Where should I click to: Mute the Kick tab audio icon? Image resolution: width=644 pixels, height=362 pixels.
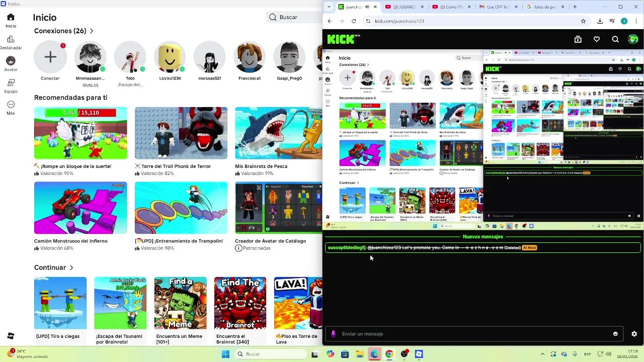click(367, 7)
